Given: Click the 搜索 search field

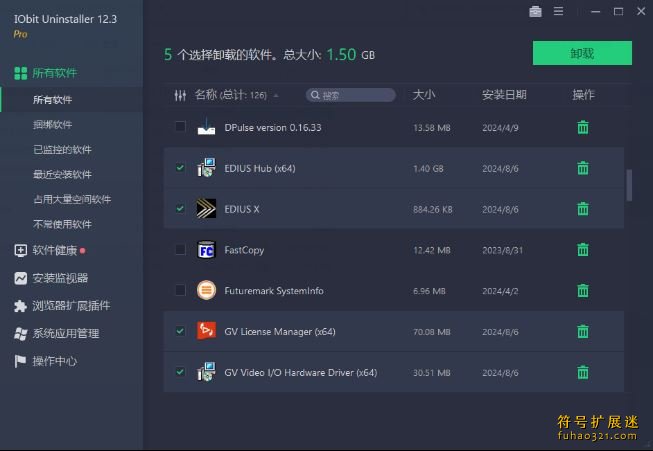Looking at the screenshot, I should [351, 95].
